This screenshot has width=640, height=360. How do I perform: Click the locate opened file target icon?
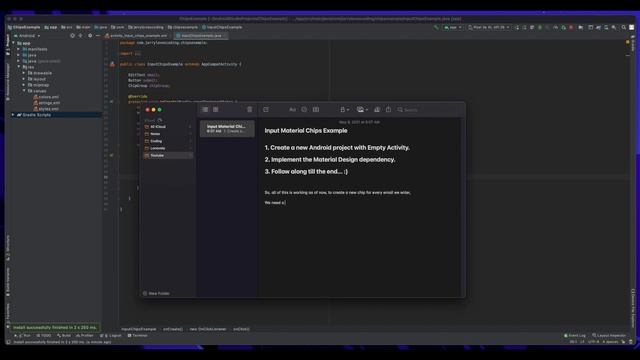click(72, 36)
